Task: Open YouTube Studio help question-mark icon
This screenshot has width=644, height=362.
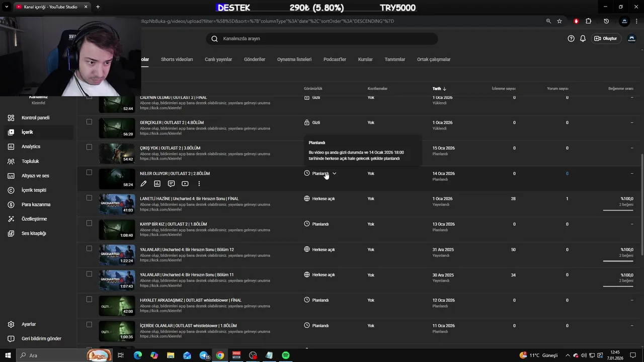Action: click(x=571, y=39)
